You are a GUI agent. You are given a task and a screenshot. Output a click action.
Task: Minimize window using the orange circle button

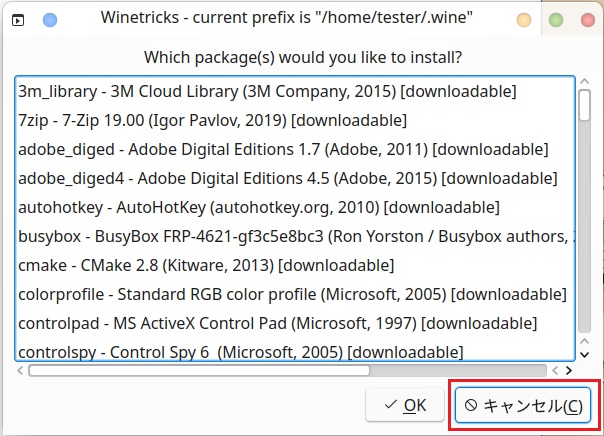point(523,20)
